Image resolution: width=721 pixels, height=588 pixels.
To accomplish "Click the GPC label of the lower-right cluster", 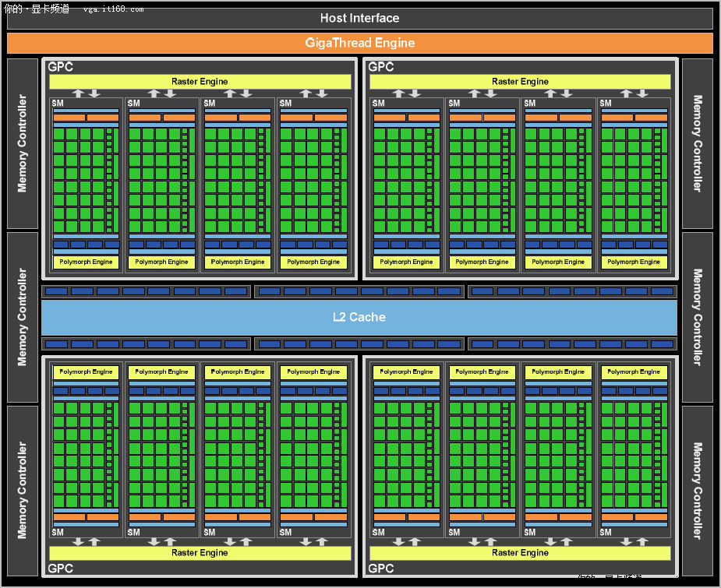I will pos(380,569).
